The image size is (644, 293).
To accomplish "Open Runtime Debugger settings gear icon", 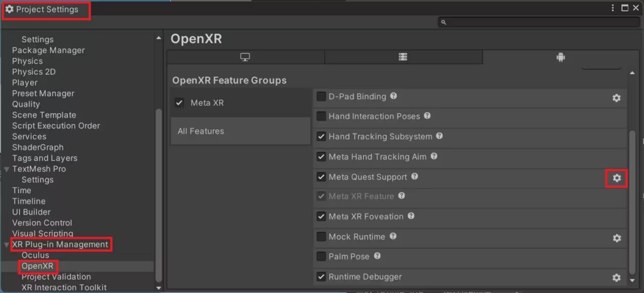I will tap(616, 277).
